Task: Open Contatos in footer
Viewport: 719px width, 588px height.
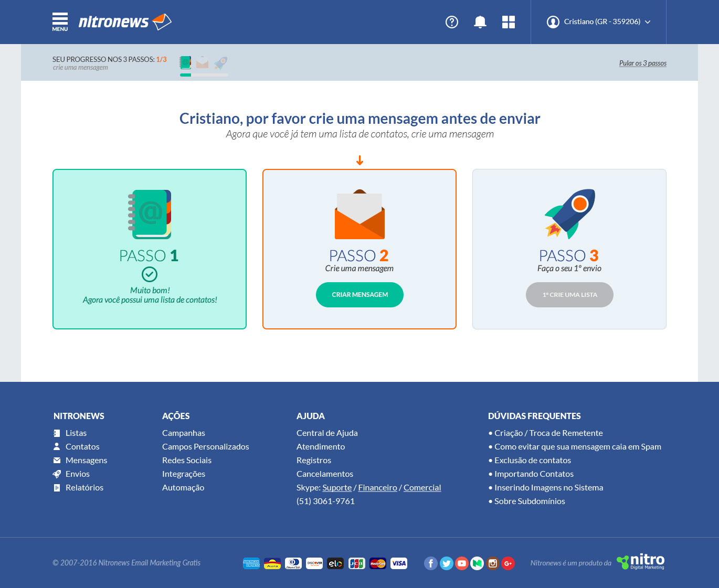Action: pyautogui.click(x=77, y=447)
